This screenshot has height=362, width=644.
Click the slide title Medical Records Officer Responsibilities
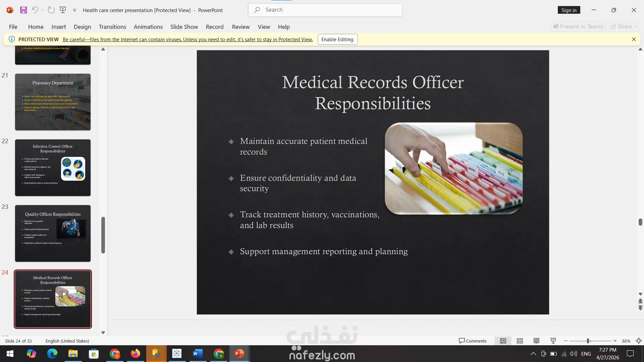[x=373, y=93]
